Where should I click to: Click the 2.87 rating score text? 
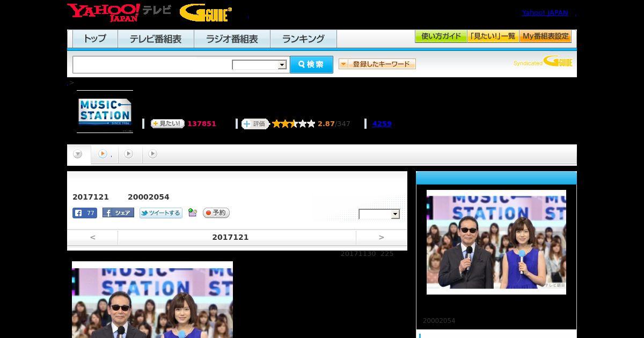[x=326, y=124]
